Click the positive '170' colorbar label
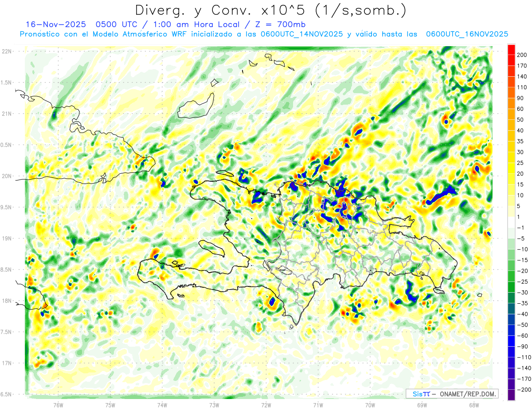The height and width of the screenshot is (411, 532). tap(523, 66)
